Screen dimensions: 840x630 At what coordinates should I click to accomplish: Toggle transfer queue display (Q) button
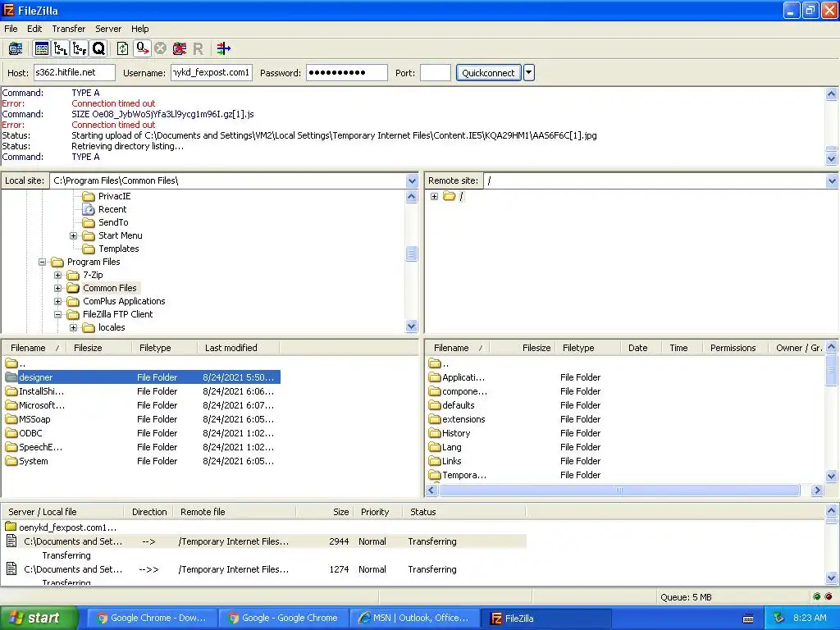coord(98,48)
